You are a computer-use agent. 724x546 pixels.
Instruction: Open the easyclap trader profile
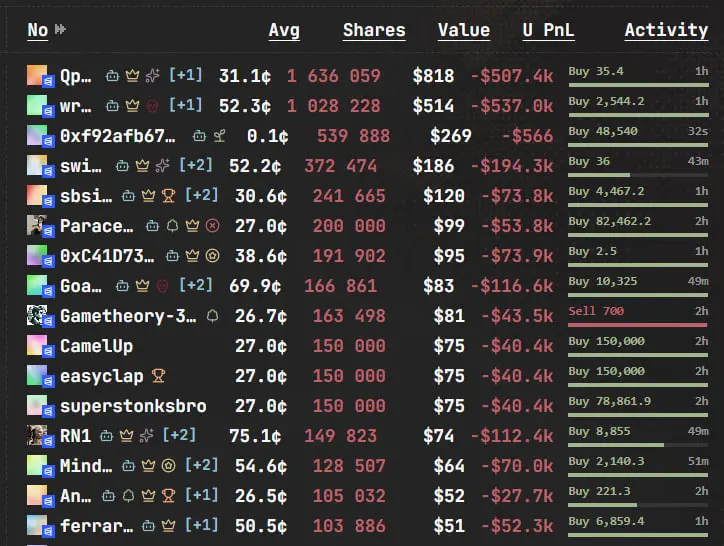102,376
